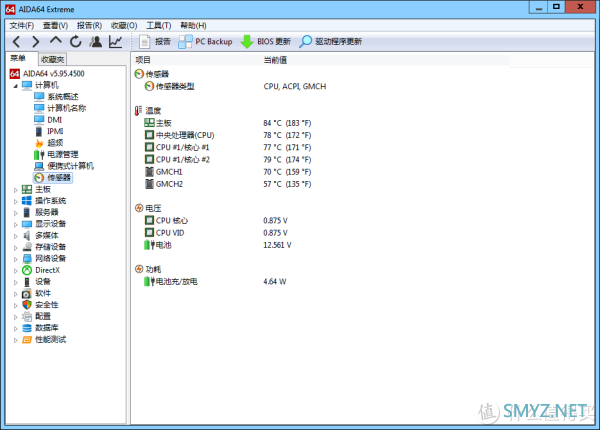Expand the 服务器 tree node
The image size is (600, 430).
pos(15,213)
